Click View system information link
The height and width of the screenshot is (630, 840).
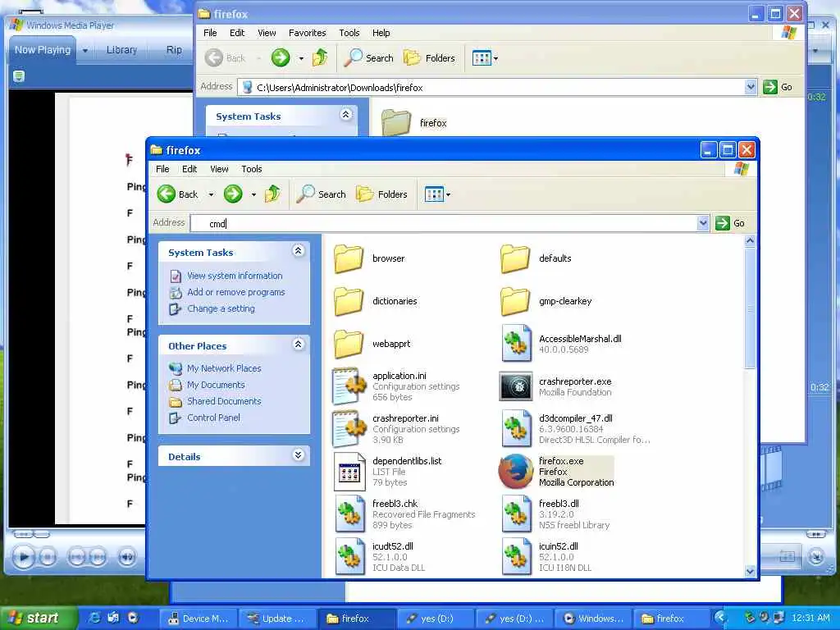[235, 276]
